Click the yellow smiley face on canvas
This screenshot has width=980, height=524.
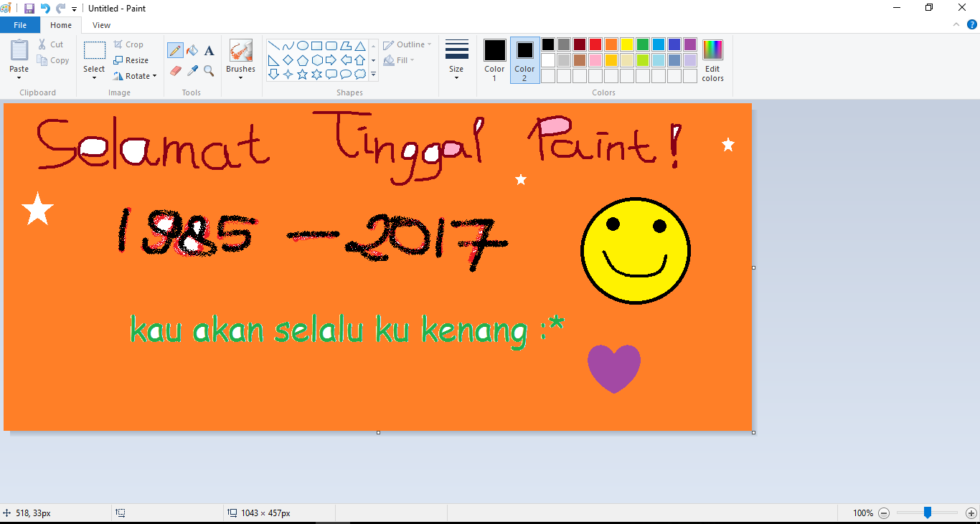tap(635, 251)
